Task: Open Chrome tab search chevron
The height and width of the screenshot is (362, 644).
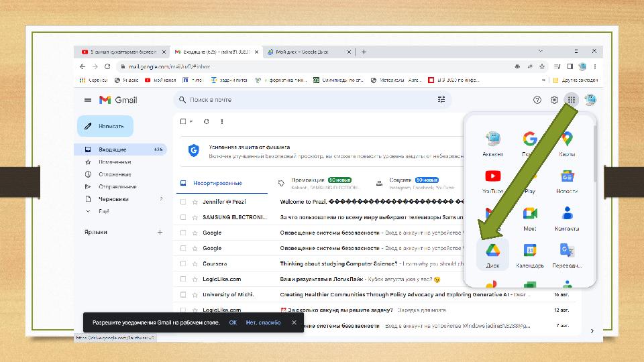Action: point(541,51)
